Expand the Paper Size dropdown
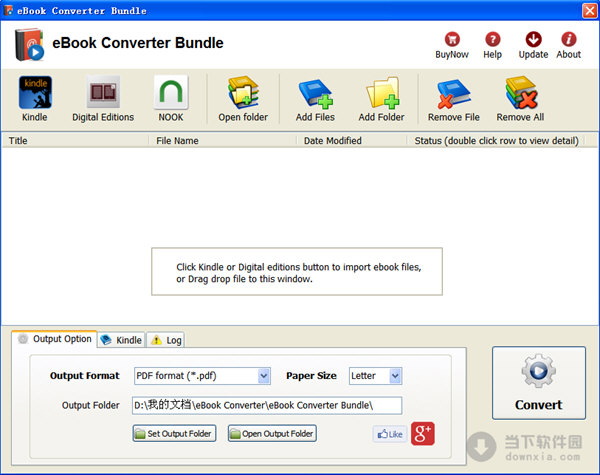 coord(395,376)
